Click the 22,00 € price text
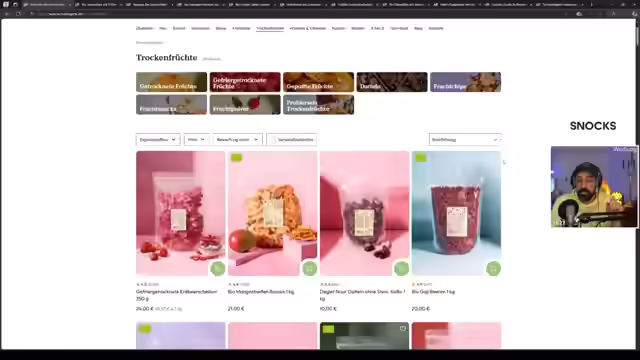640x360 pixels. tap(420, 309)
